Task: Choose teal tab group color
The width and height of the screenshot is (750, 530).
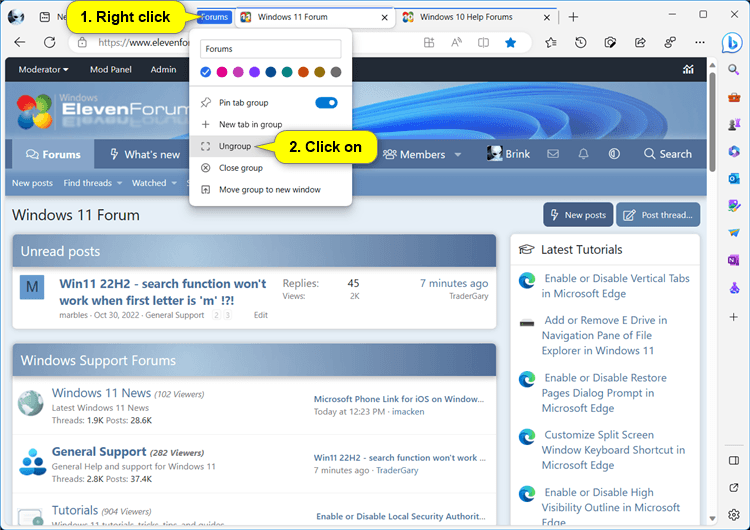Action: [287, 72]
